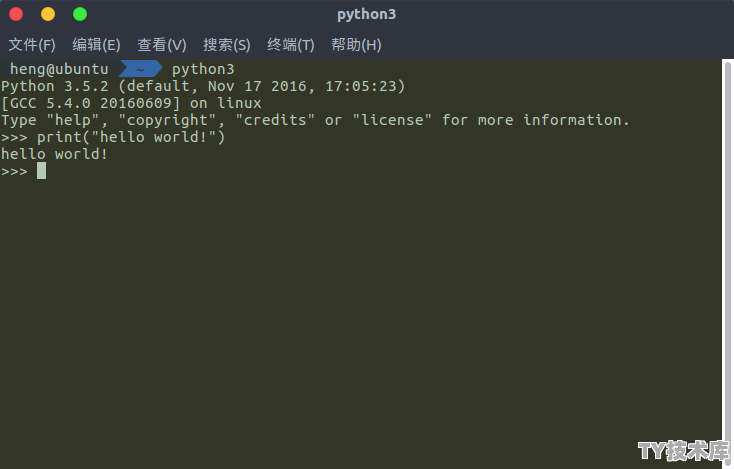Click the TY技术库 watermark logo
734x469 pixels.
683,451
